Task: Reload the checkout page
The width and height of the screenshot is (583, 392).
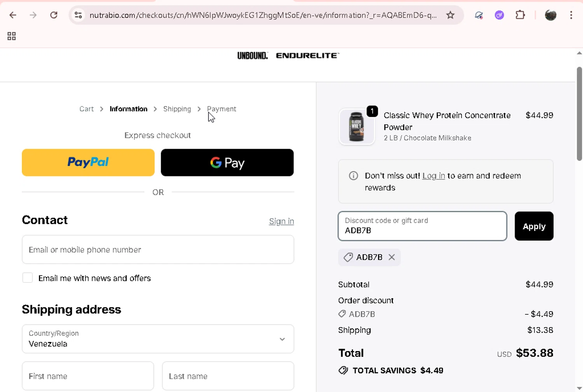Action: [x=54, y=15]
